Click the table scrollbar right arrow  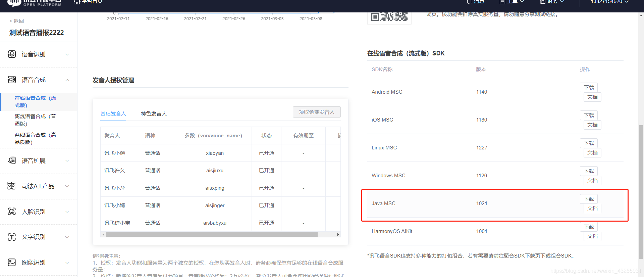pos(338,234)
